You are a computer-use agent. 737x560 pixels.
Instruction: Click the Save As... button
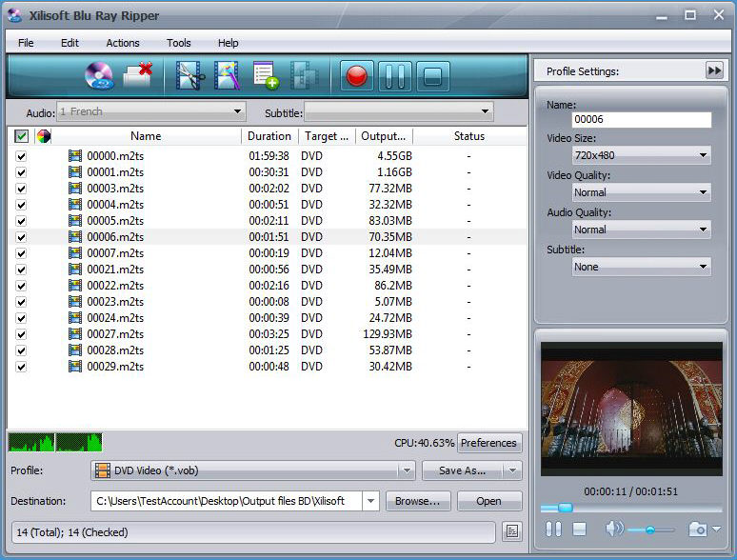(x=463, y=470)
